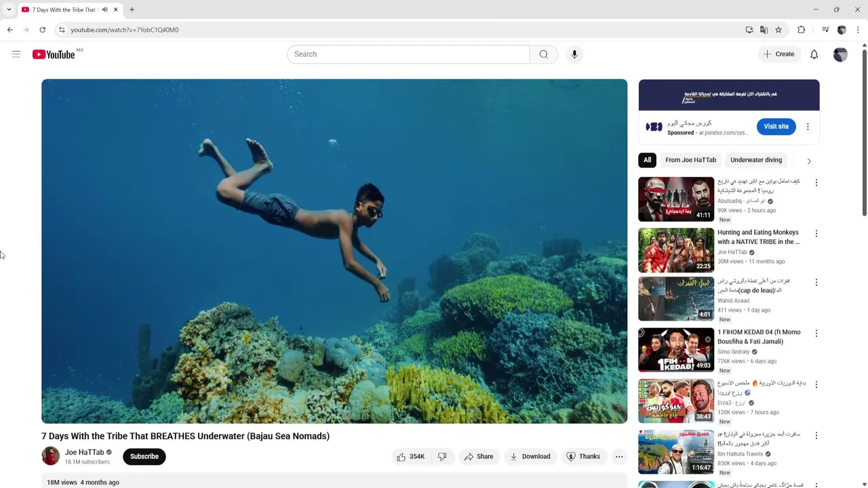This screenshot has height=488, width=868.
Task: Like the video with thumbs up
Action: 411,457
